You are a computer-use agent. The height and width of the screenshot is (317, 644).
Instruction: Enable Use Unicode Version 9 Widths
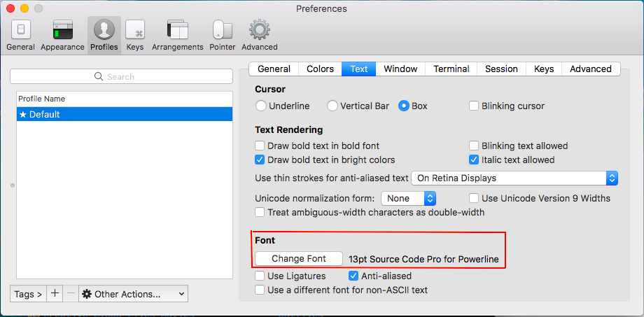474,198
